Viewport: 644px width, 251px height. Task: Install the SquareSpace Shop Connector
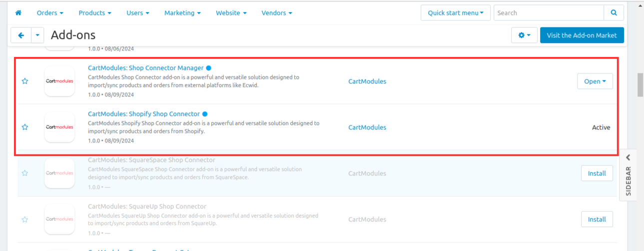click(597, 173)
